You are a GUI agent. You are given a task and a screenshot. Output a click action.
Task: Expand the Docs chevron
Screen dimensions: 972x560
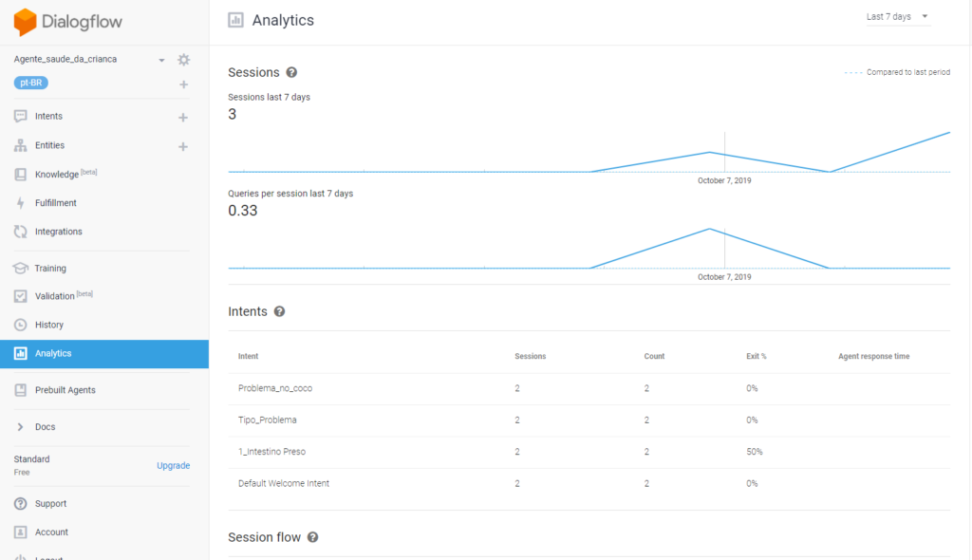tap(20, 427)
